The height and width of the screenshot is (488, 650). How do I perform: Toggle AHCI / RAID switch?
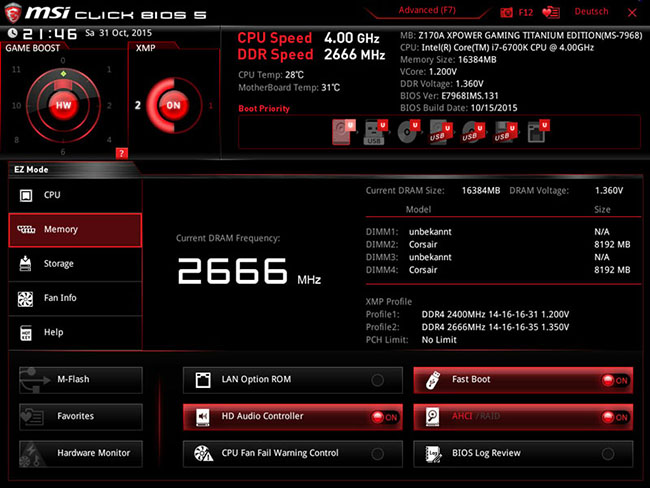tap(615, 417)
